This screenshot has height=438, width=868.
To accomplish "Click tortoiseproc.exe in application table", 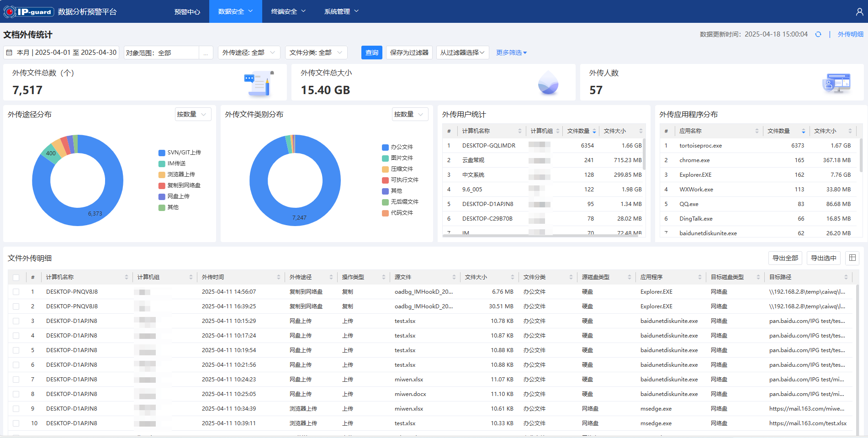I will click(x=700, y=146).
